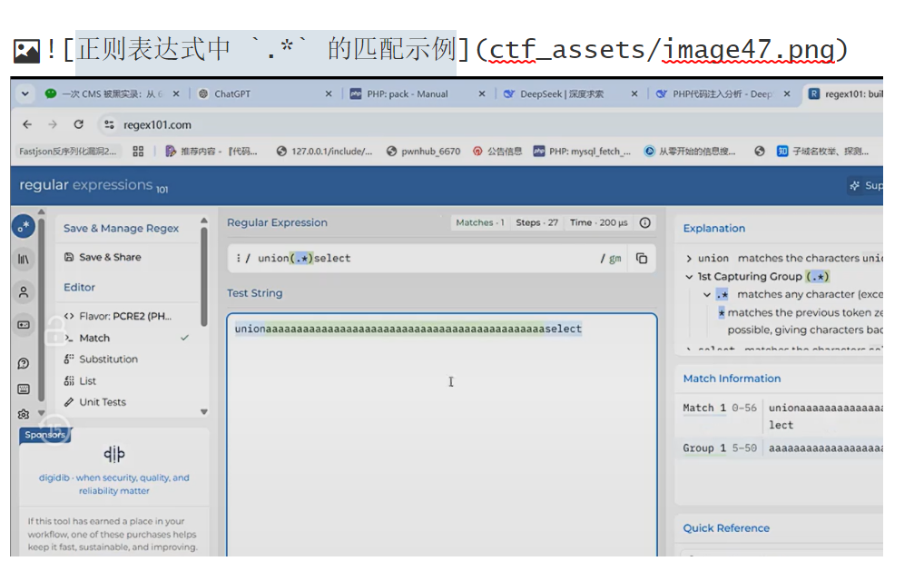Open match info circle icon
The image size is (924, 571).
[x=645, y=222]
